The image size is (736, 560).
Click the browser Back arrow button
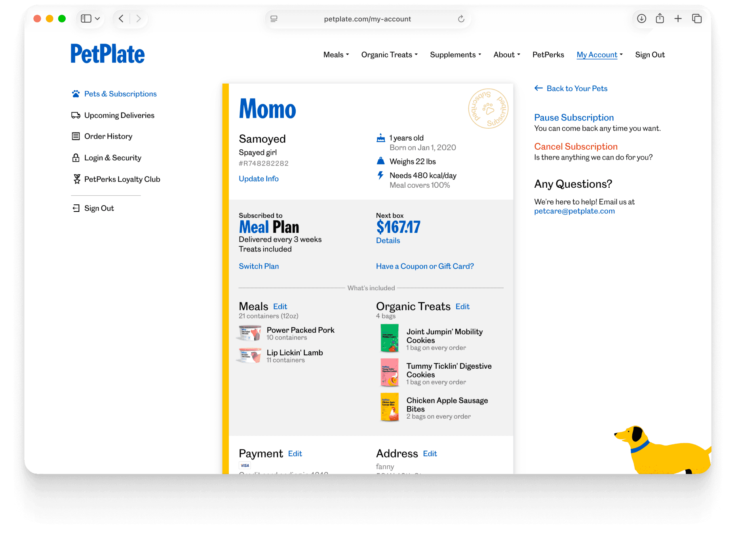(x=121, y=19)
